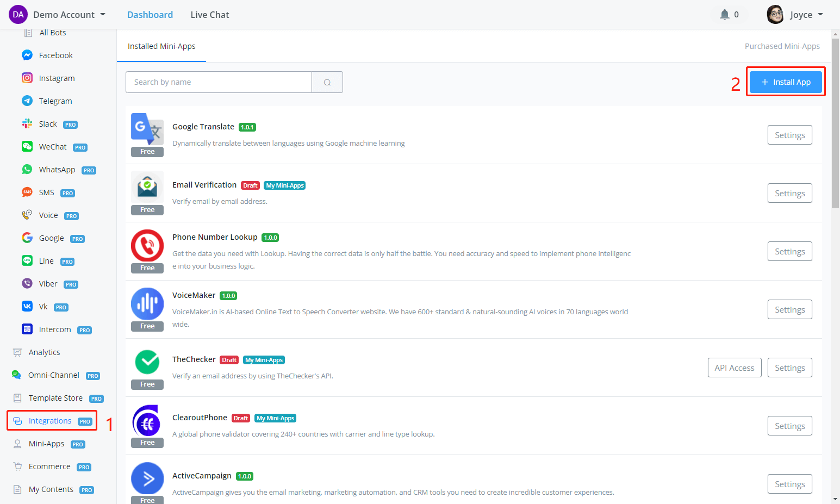Switch to Purchased Mini-Apps tab
This screenshot has width=840, height=504.
pos(782,46)
